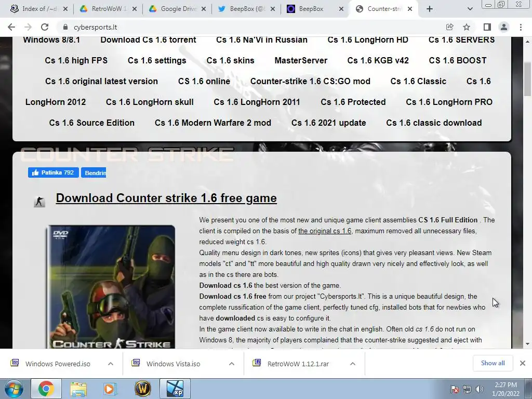This screenshot has width=532, height=399.
Task: Open Cs 1.6 Protected link
Action: [x=353, y=102]
